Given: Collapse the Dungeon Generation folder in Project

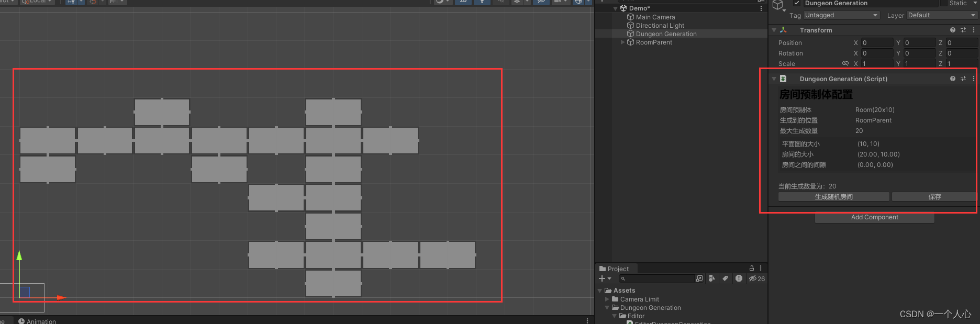Looking at the screenshot, I should pyautogui.click(x=607, y=308).
